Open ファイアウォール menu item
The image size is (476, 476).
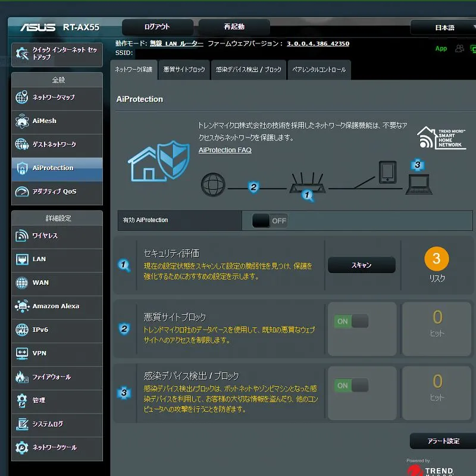(x=57, y=377)
